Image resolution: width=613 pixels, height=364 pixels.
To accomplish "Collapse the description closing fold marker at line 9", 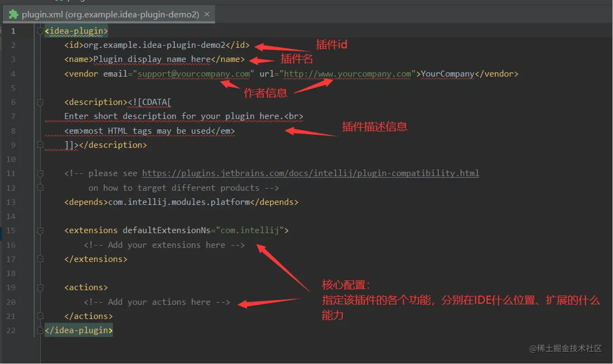I will pos(40,145).
